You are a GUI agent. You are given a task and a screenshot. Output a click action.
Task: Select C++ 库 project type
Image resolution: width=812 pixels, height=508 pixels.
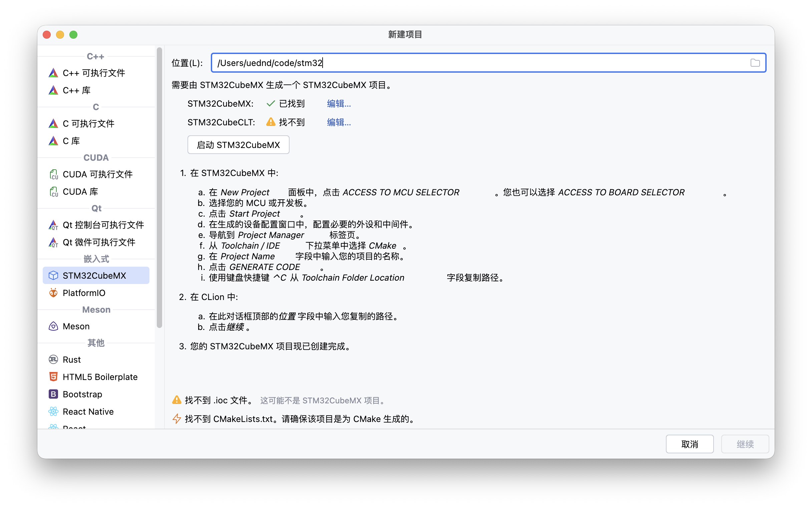click(x=96, y=90)
